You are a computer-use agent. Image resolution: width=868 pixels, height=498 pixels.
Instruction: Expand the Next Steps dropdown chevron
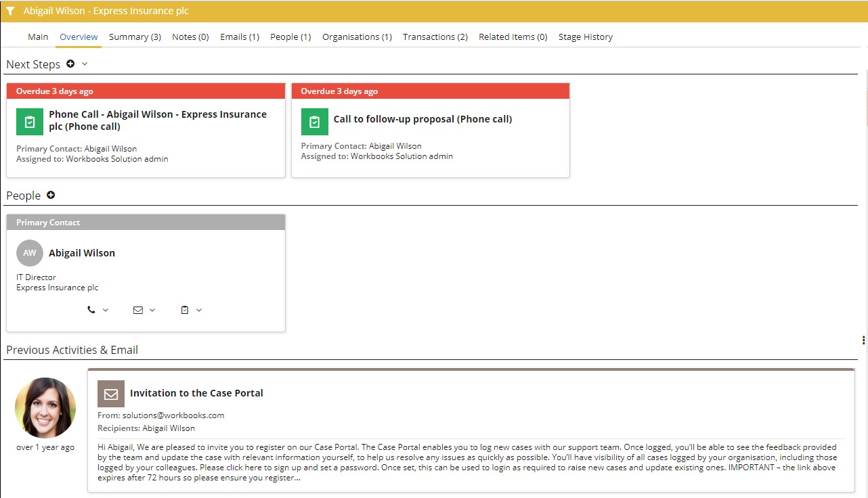click(85, 64)
